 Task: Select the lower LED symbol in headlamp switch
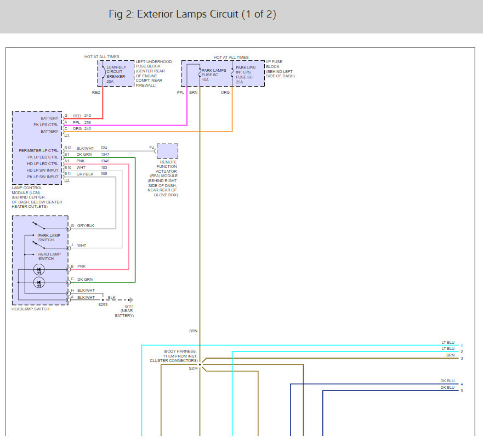click(39, 282)
